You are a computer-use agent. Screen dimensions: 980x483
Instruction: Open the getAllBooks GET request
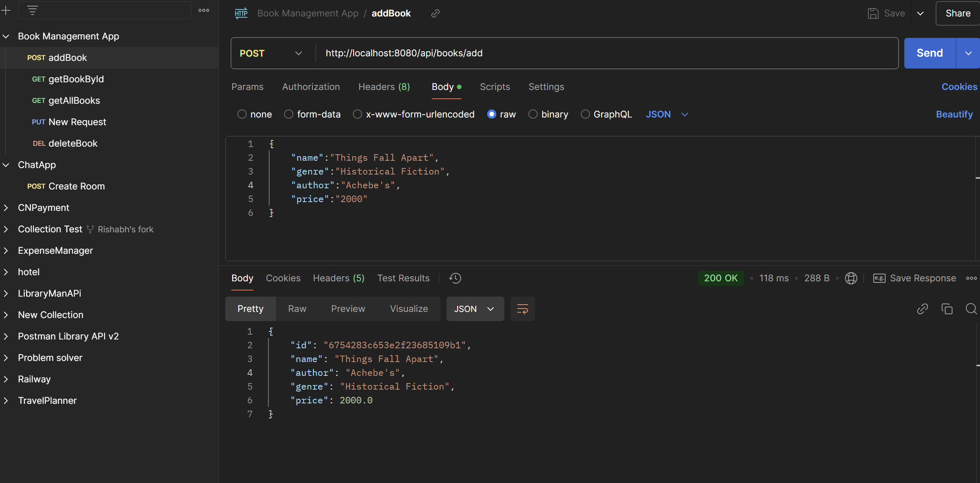[74, 101]
